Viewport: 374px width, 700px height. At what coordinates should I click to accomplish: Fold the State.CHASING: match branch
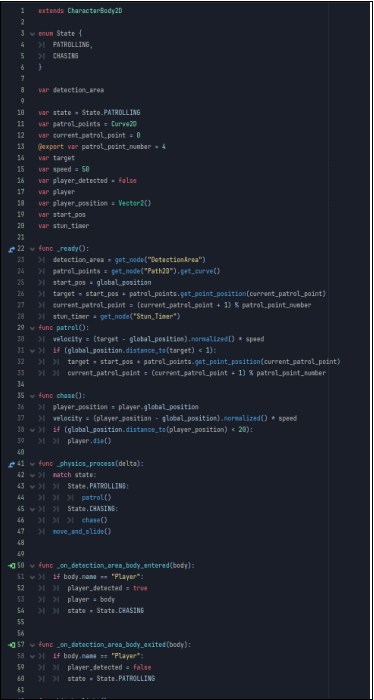(x=32, y=509)
